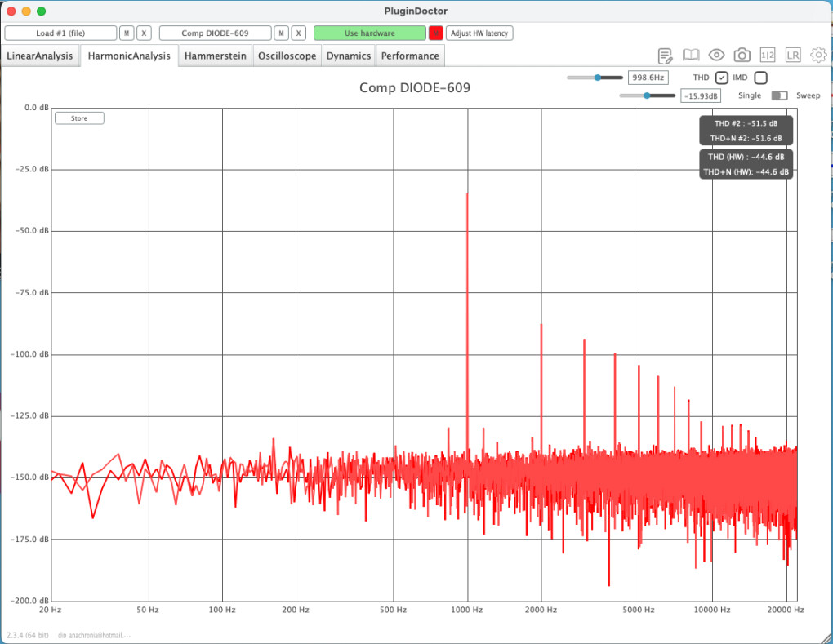
Task: Open the Comp DIODE-609 plugin selector
Action: click(216, 33)
